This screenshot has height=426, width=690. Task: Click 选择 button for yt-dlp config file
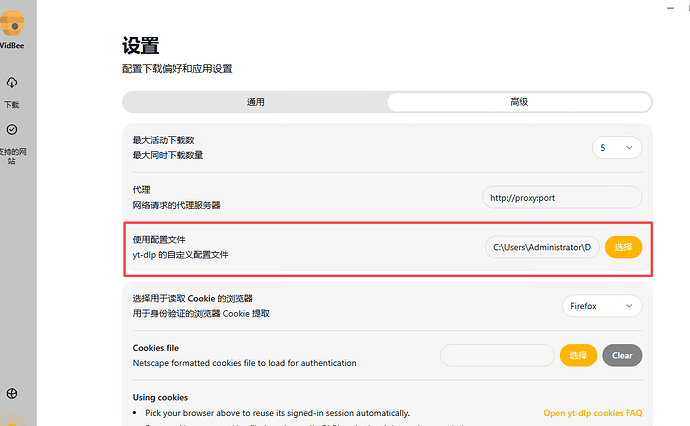click(x=623, y=247)
